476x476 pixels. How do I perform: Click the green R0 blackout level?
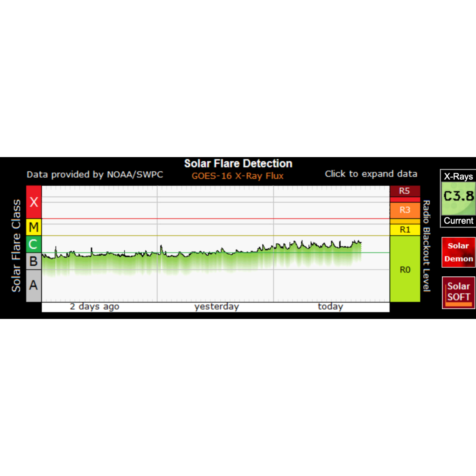click(405, 269)
